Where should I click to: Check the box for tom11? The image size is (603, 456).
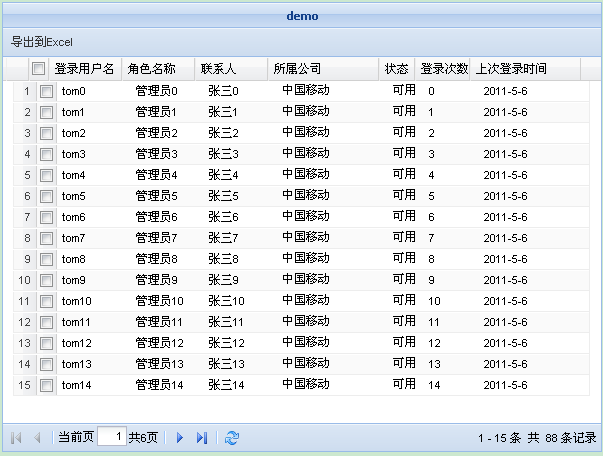(x=47, y=322)
